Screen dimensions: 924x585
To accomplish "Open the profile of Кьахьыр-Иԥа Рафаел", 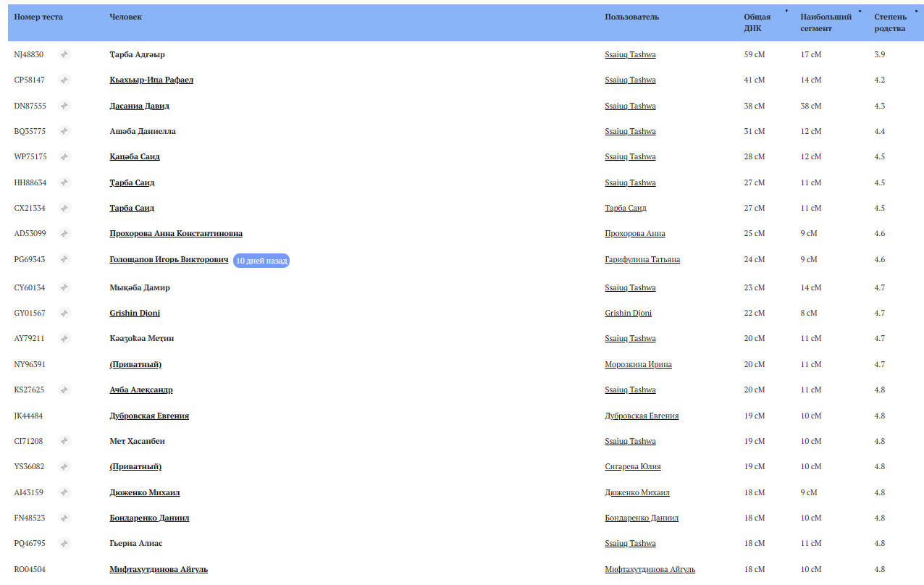I will point(151,80).
